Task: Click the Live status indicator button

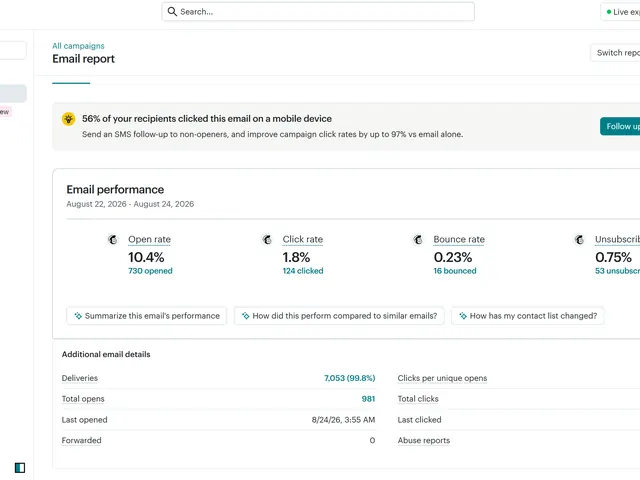Action: pos(621,12)
